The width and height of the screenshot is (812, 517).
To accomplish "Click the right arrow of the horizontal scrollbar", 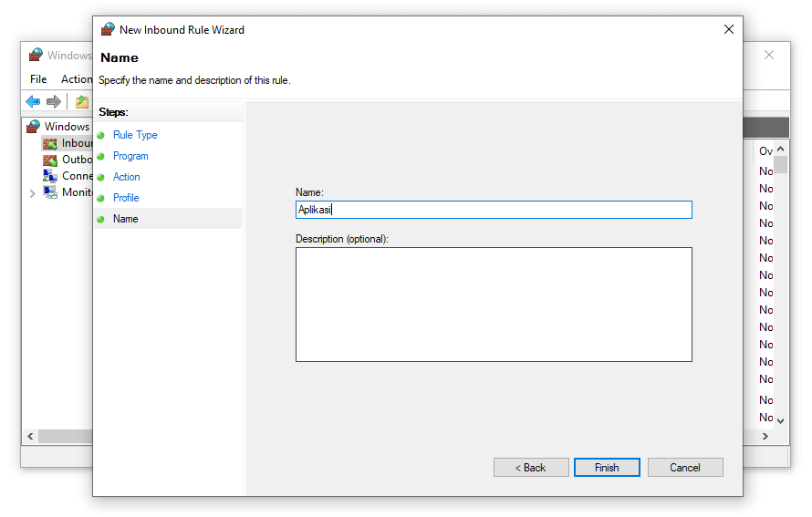I will [x=765, y=436].
